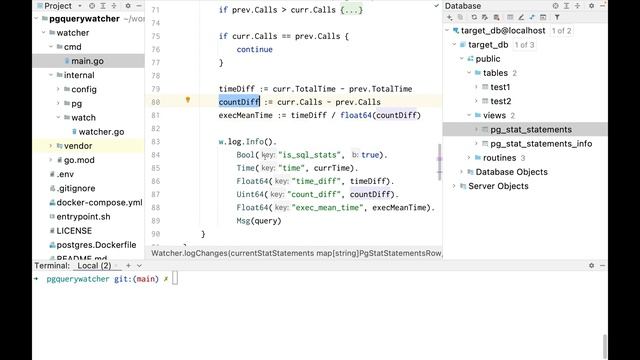Click the Duplicate data source icon
This screenshot has width=640, height=360.
tap(460, 17)
